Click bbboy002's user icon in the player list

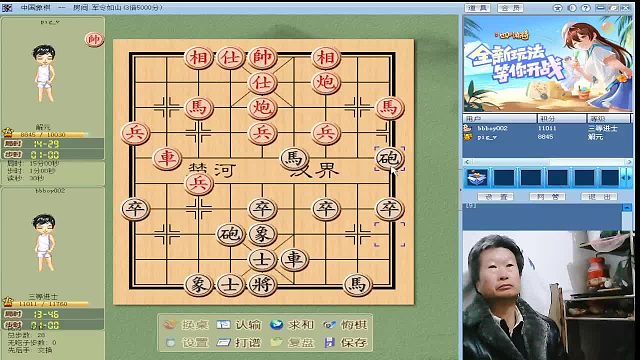click(467, 128)
